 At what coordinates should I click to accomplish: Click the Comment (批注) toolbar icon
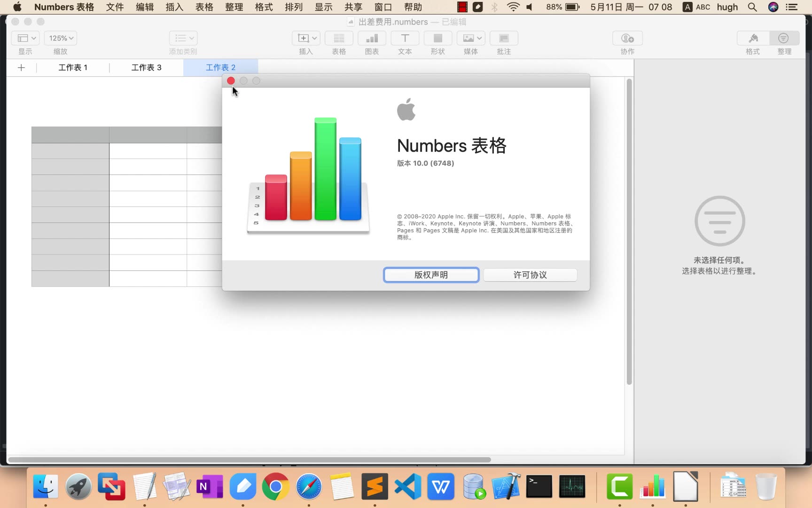(x=504, y=38)
